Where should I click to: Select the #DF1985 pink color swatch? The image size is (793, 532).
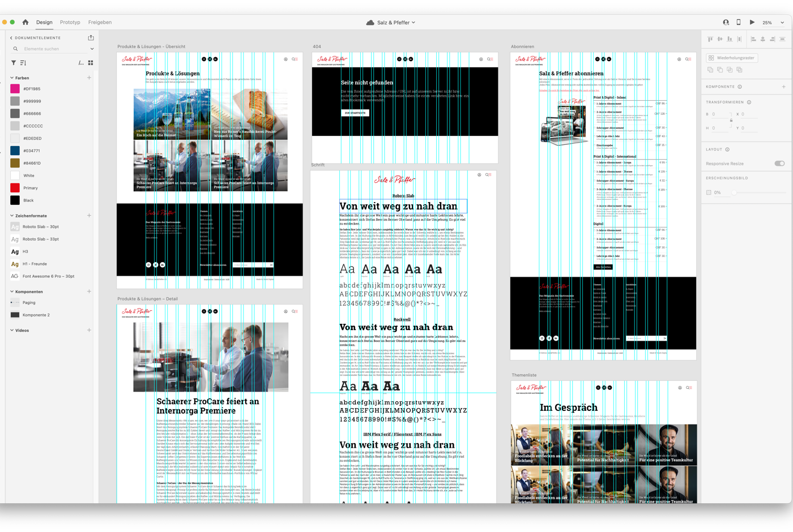[15, 89]
